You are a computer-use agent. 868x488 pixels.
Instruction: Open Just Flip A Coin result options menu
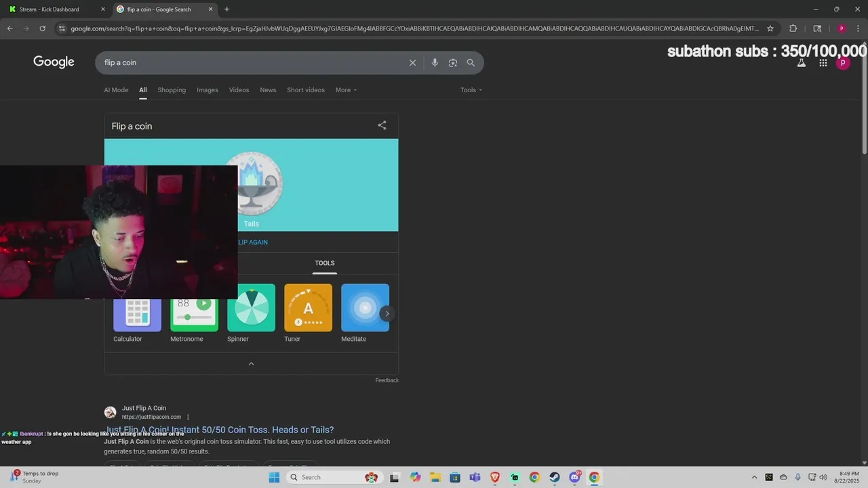[x=188, y=417]
